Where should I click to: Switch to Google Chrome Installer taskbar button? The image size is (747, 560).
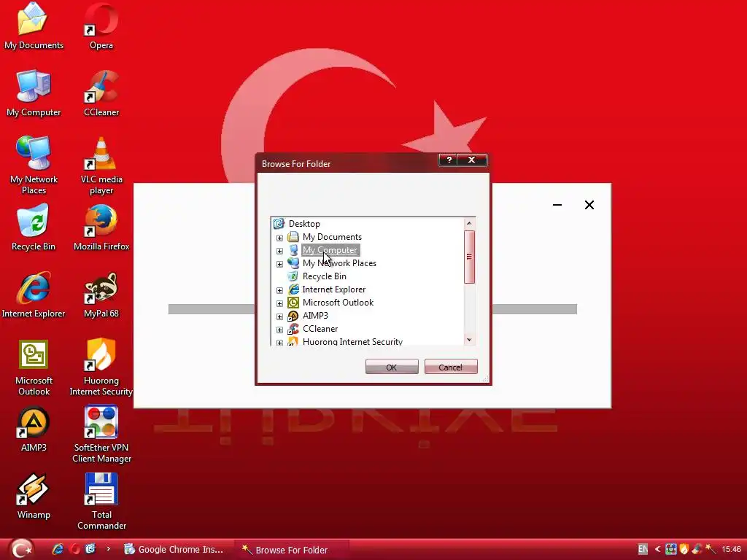pos(174,549)
